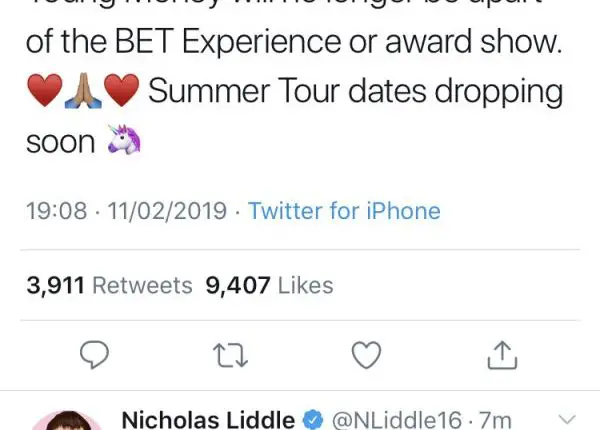
Task: View the 9,407 Likes list
Action: coord(269,286)
